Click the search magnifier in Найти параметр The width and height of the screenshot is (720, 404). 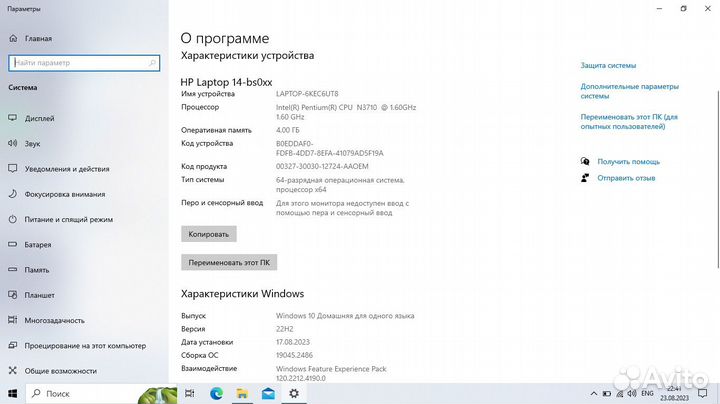(152, 63)
